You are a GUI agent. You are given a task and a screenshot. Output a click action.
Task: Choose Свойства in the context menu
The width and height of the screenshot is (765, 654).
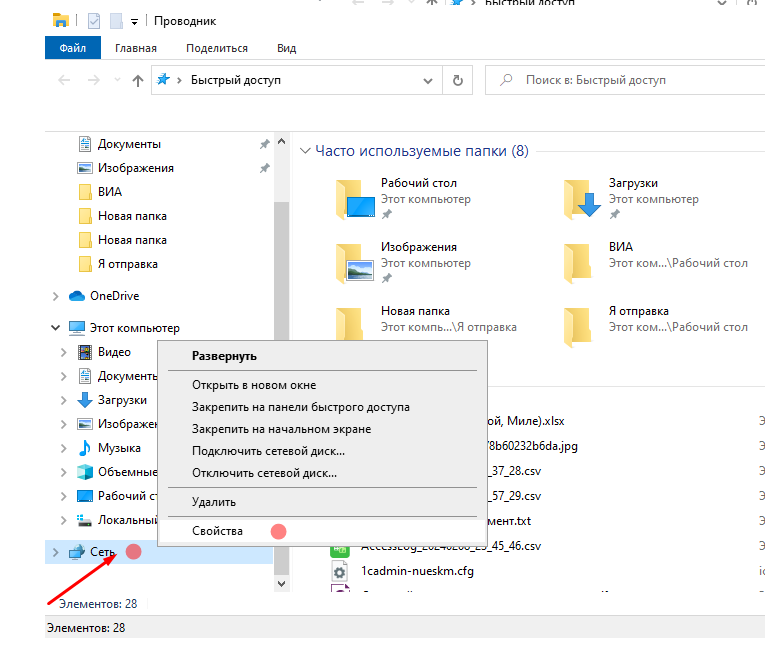[218, 531]
